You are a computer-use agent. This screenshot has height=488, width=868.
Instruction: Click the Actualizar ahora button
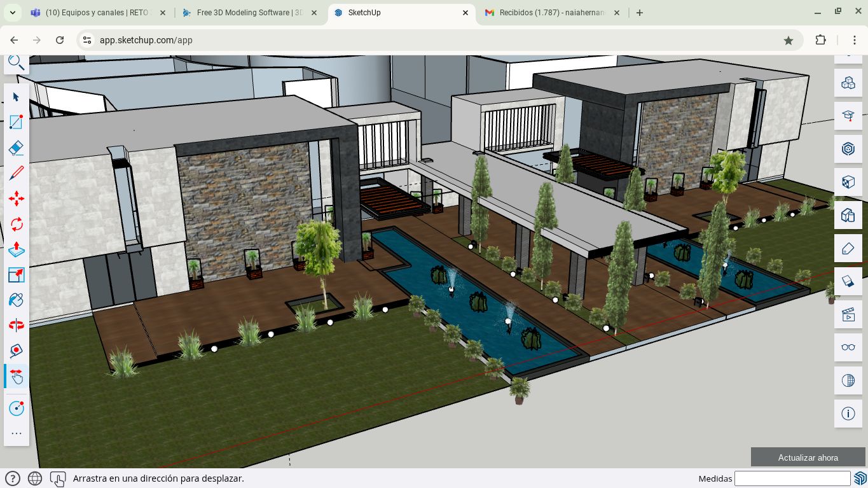point(808,457)
